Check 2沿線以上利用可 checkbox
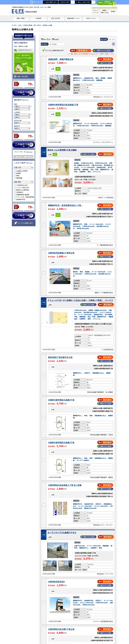This screenshot has height=644, width=129. point(15,171)
